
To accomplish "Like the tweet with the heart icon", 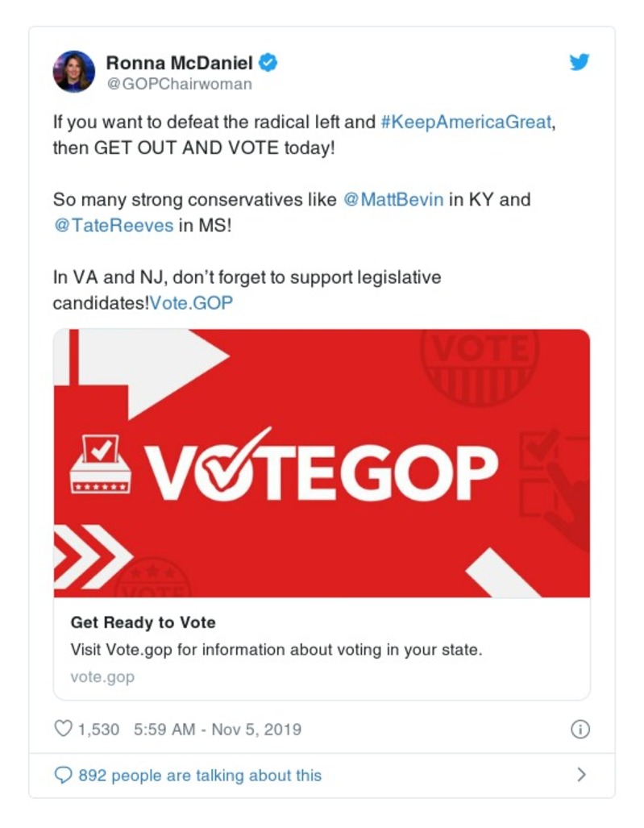I will pos(63,729).
